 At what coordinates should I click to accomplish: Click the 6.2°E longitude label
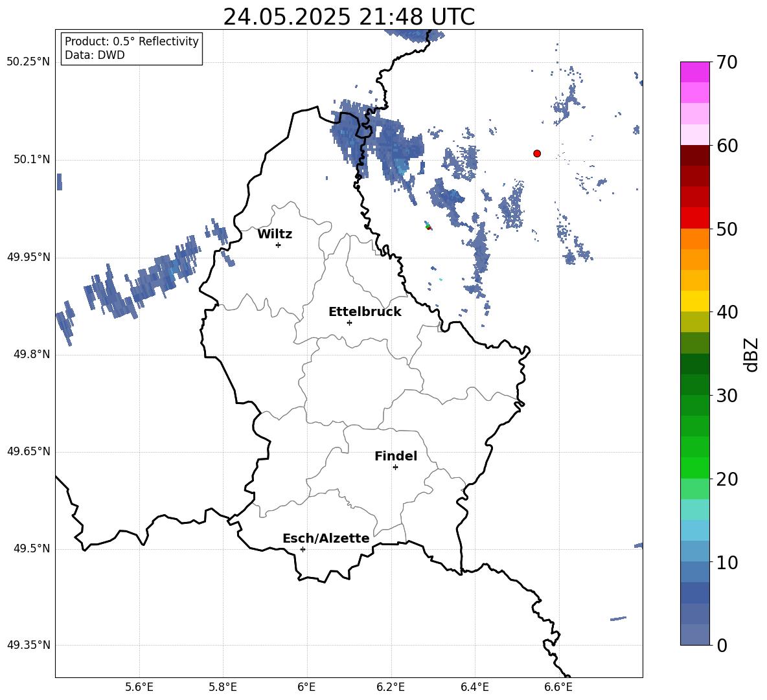pyautogui.click(x=391, y=688)
